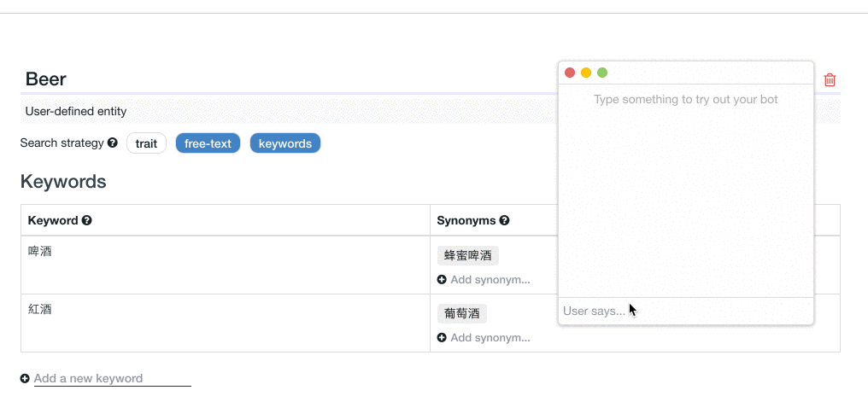868x402 pixels.
Task: Click the 紅酒 keyword cell
Action: (x=40, y=310)
